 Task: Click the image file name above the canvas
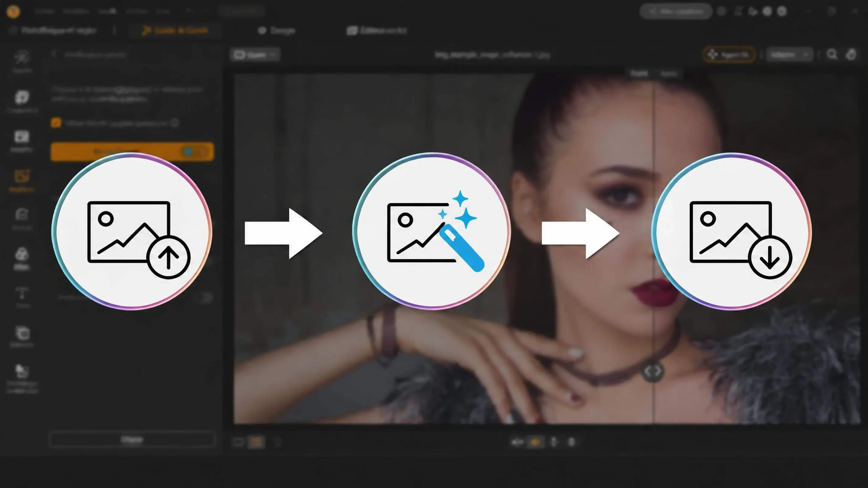(492, 54)
